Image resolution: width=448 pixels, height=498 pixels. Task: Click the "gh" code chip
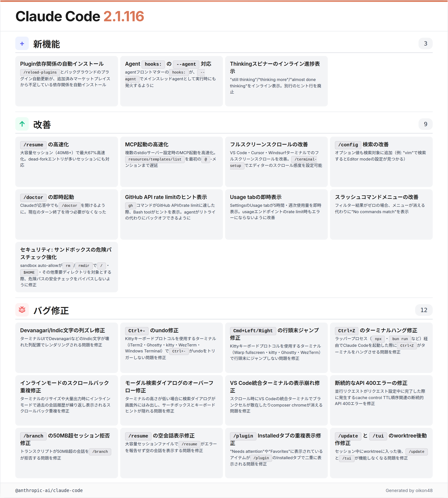pyautogui.click(x=130, y=206)
